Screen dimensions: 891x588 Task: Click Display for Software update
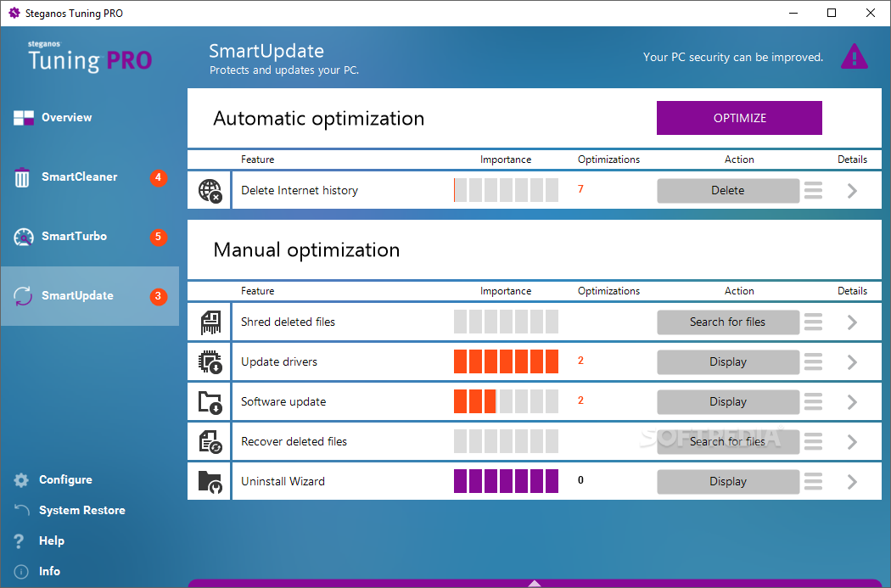pos(728,401)
